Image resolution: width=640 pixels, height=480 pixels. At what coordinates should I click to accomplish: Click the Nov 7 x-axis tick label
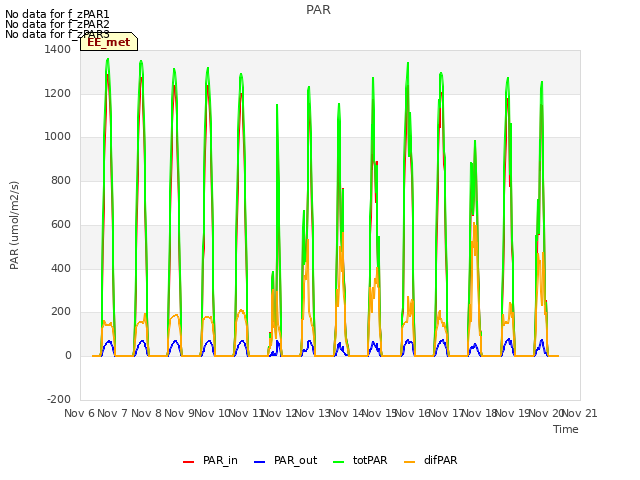coord(113,413)
